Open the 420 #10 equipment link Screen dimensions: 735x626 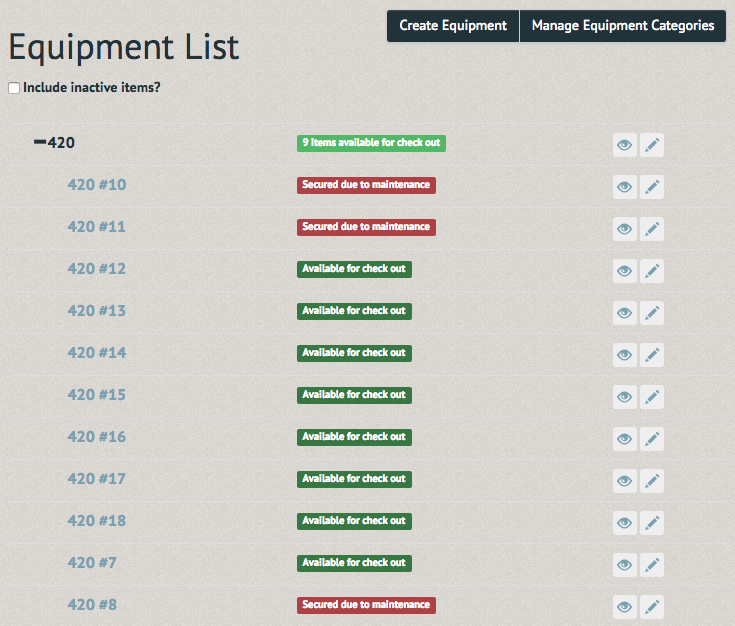pyautogui.click(x=97, y=185)
